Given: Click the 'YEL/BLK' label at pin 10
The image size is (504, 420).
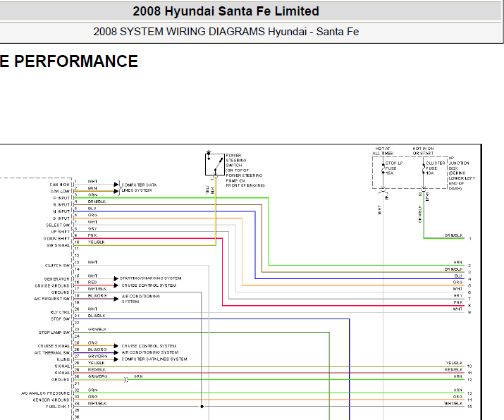Looking at the screenshot, I should [97, 242].
